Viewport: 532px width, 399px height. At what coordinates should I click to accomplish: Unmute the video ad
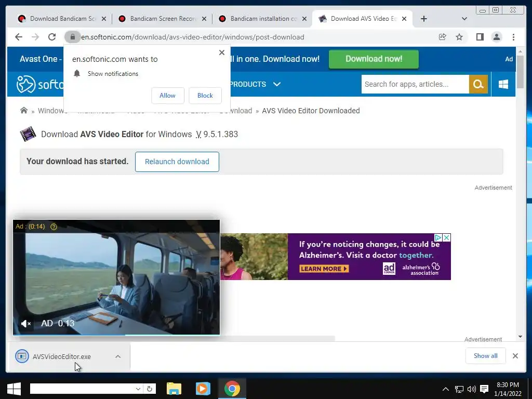point(26,323)
